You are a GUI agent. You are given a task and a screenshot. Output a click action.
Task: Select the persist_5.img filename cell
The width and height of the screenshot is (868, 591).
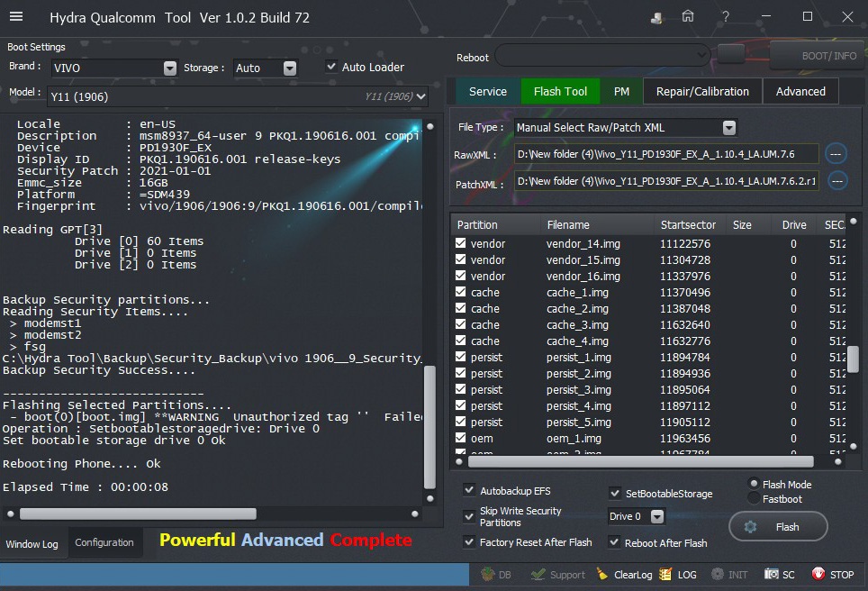point(579,422)
